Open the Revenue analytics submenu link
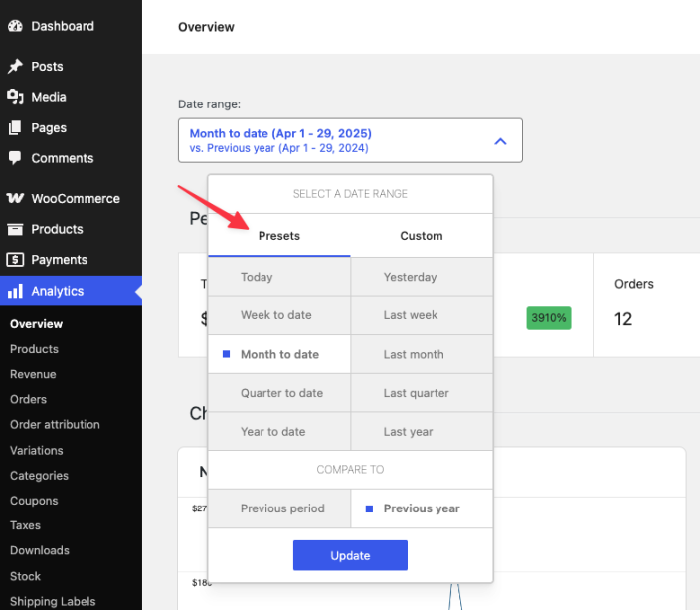Screen dimensions: 700x610 point(33,374)
